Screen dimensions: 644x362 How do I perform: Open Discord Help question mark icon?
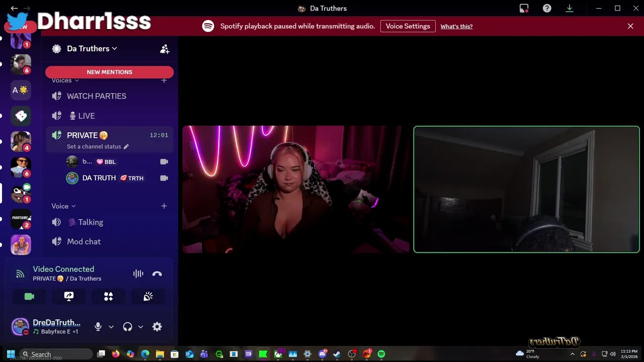(547, 8)
